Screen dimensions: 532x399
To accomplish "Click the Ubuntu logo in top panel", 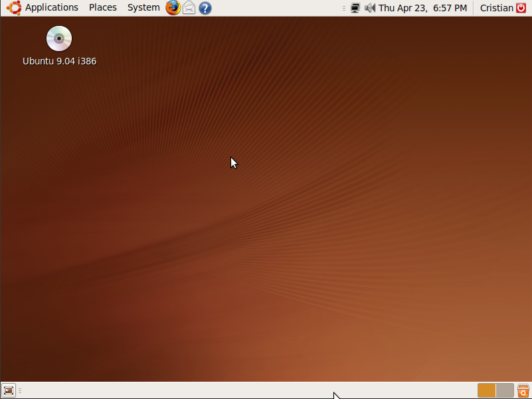I will pyautogui.click(x=14, y=8).
